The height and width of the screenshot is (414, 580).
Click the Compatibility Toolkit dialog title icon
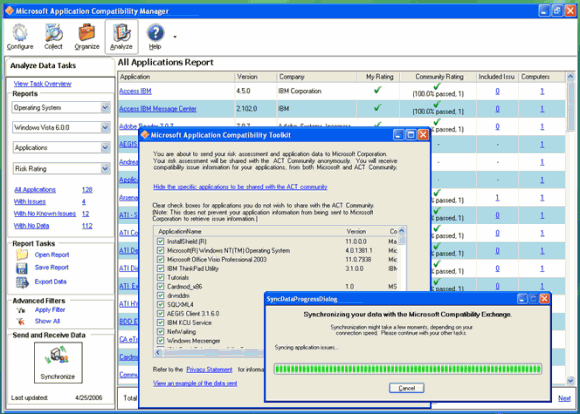click(x=145, y=135)
